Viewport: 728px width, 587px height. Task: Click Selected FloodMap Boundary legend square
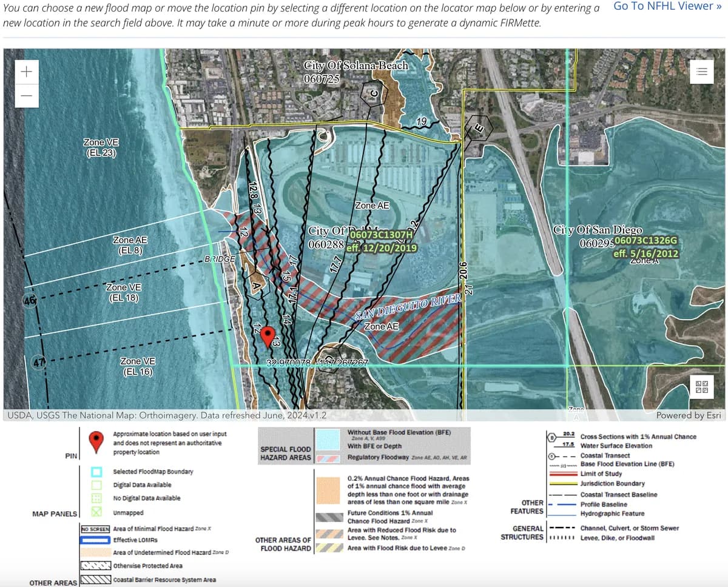[x=96, y=472]
